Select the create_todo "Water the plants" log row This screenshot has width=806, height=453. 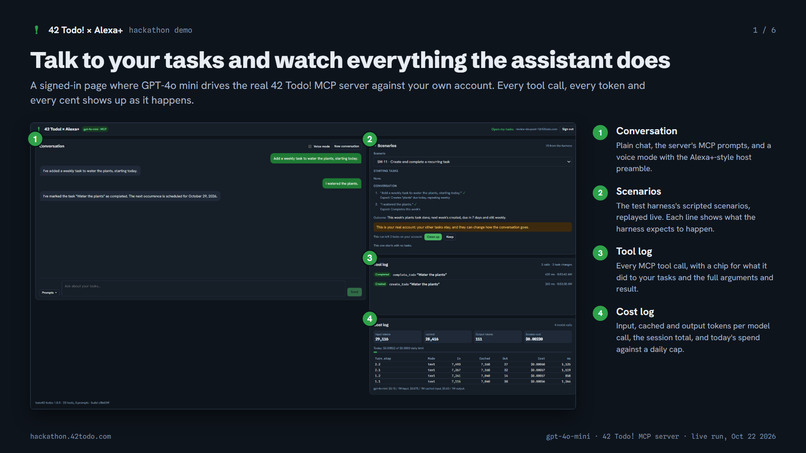[473, 284]
